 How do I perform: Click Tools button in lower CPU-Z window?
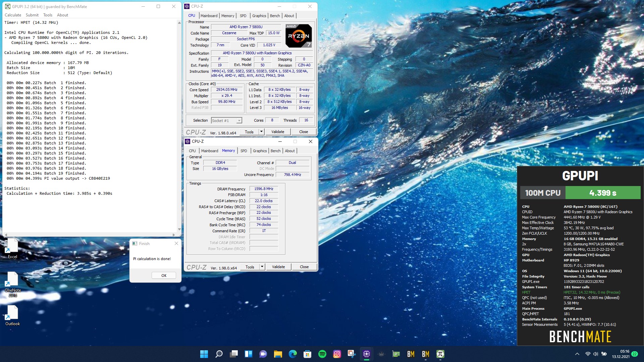coord(250,267)
